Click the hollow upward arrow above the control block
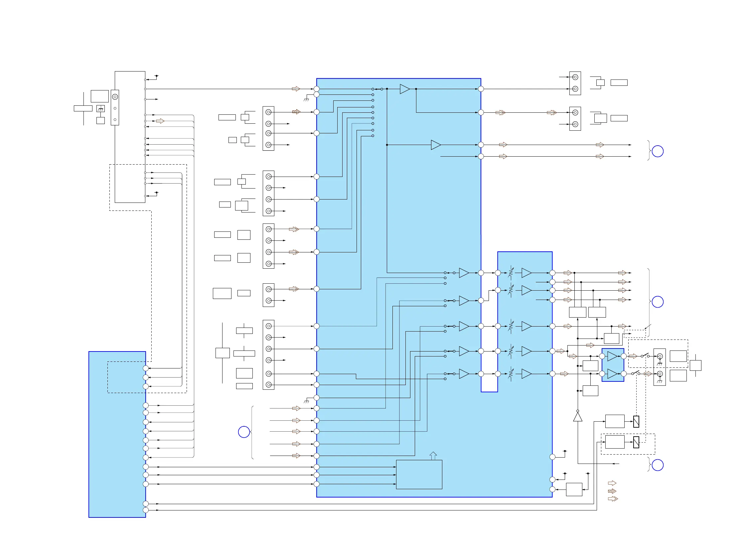745x560 pixels. click(x=433, y=456)
